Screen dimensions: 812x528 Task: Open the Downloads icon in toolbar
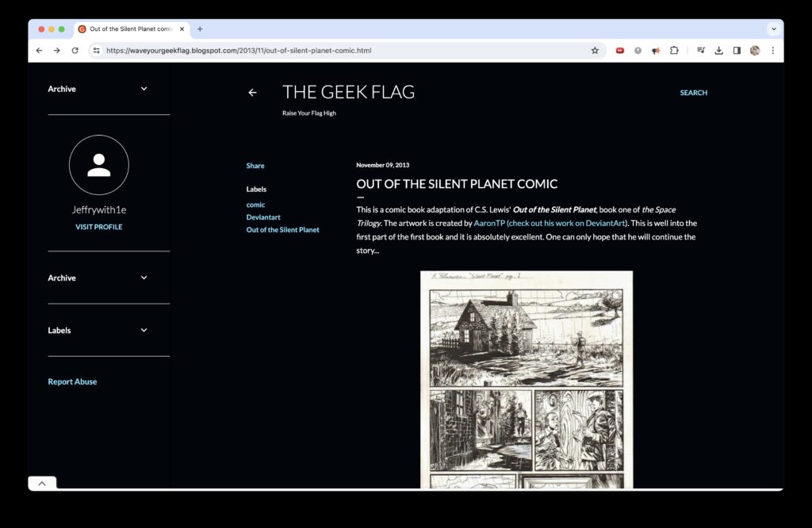[x=718, y=50]
